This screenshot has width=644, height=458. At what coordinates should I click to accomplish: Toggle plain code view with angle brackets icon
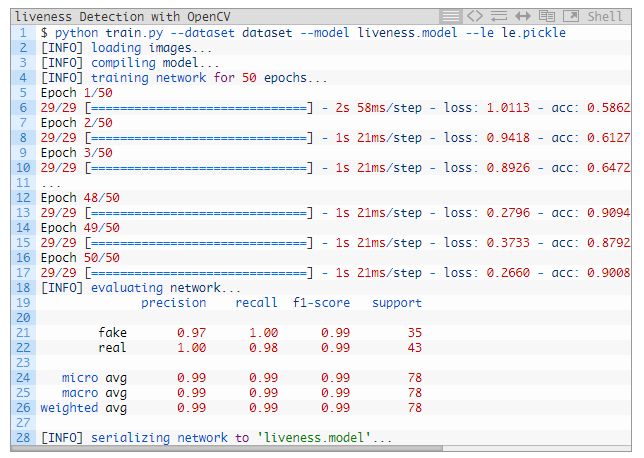click(x=474, y=16)
